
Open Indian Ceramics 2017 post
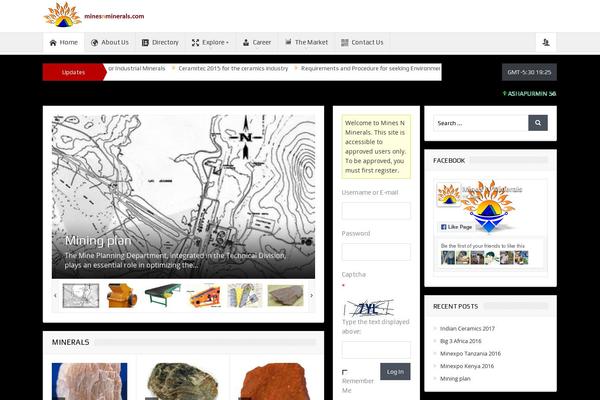coord(467,328)
